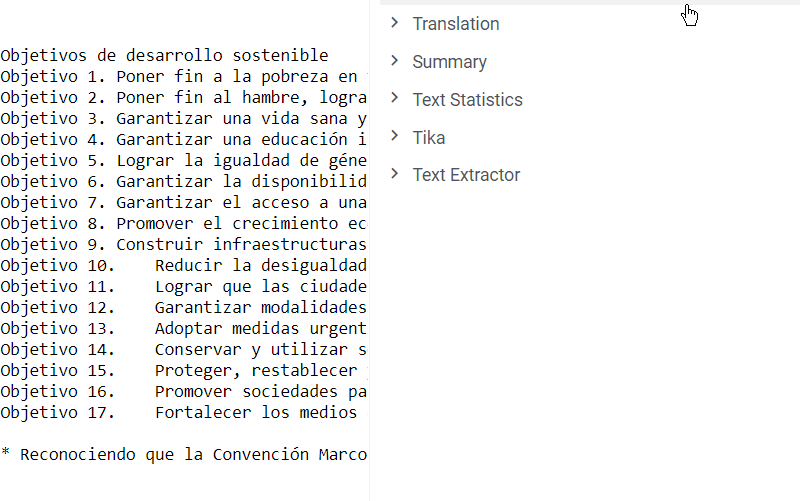
Task: Click the heading 'Objetivos de desarrollo sostenible'
Action: click(x=164, y=56)
